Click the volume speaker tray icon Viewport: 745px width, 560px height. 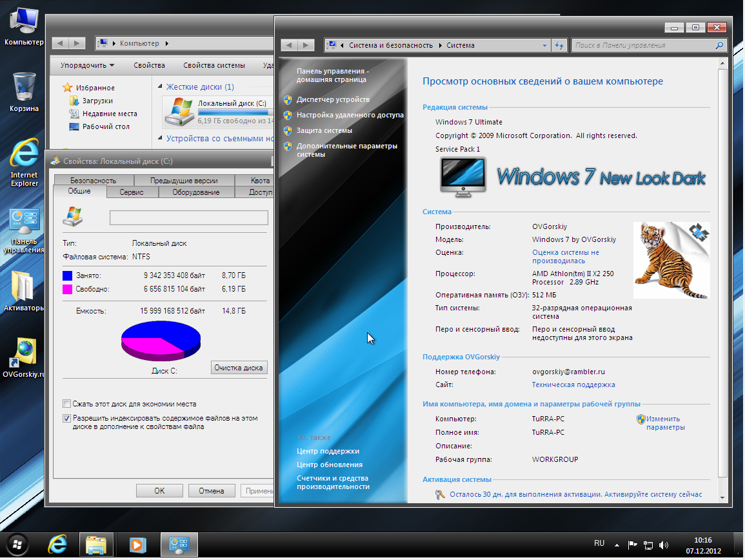[x=664, y=545]
